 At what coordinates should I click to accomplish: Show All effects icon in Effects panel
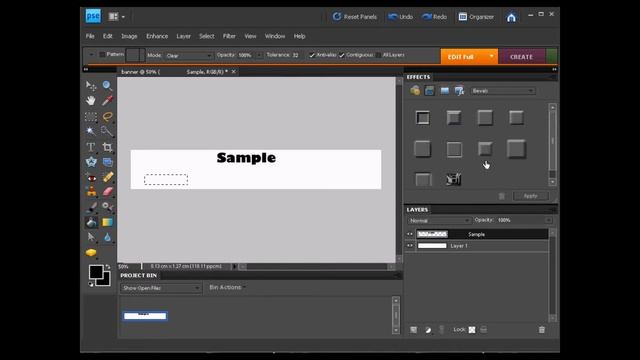point(459,91)
